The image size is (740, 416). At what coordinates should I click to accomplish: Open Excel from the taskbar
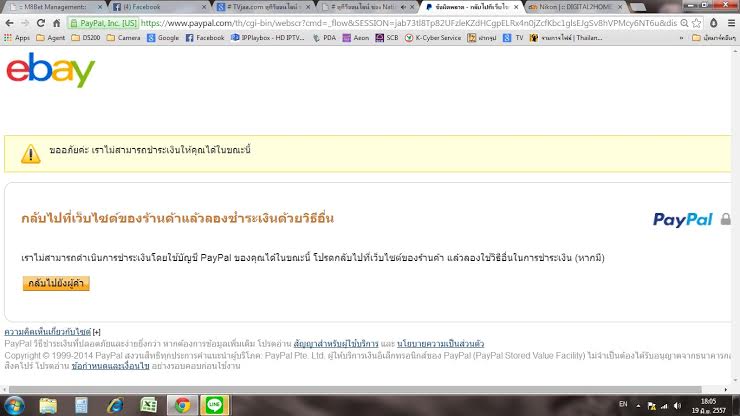149,406
